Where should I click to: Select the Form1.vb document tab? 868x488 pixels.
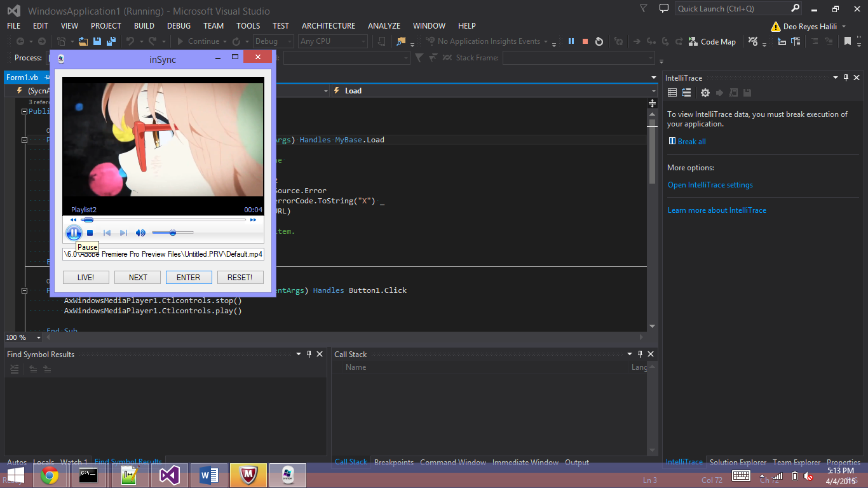(x=22, y=78)
